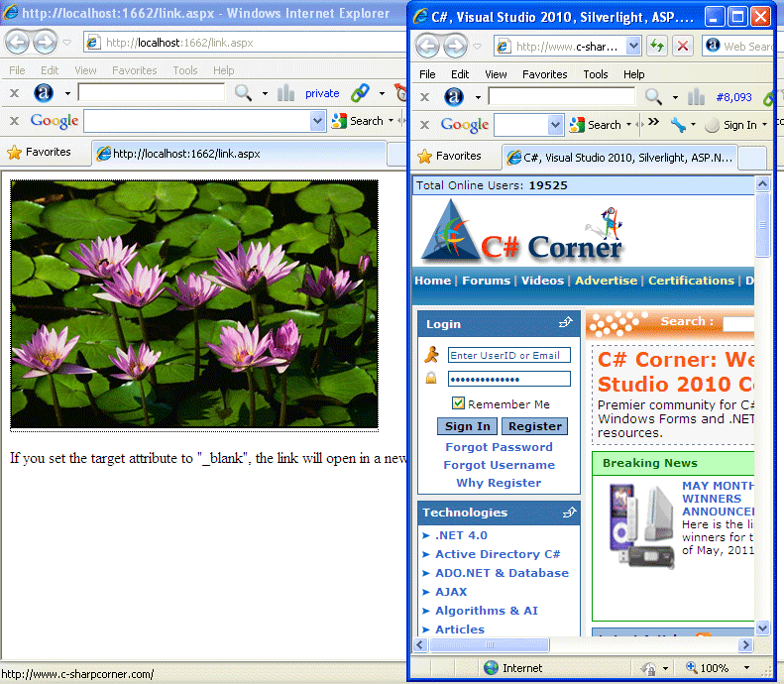Click chain link icon in localhost Alexa toolbar
Image resolution: width=784 pixels, height=684 pixels.
(360, 92)
